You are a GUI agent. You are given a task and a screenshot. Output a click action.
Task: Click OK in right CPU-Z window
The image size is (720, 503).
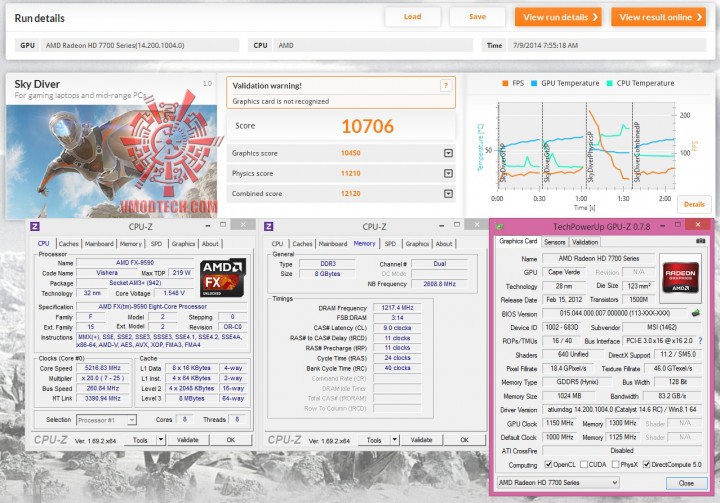coord(465,440)
